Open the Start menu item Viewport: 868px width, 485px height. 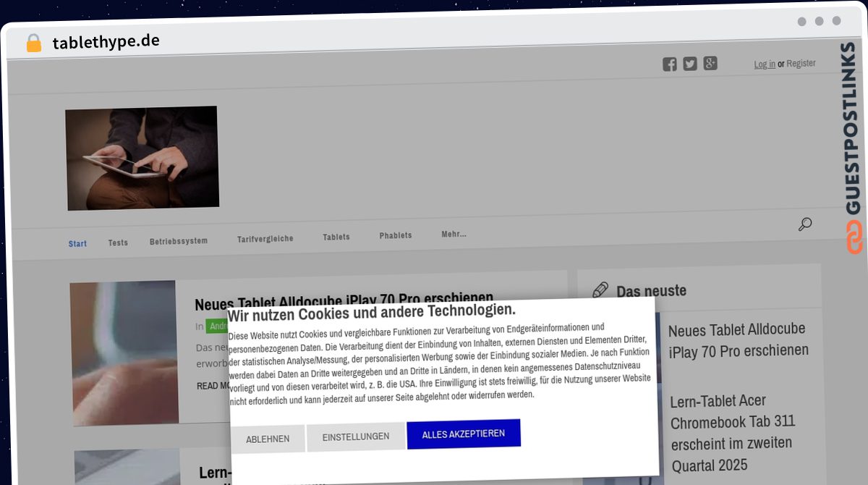tap(77, 244)
